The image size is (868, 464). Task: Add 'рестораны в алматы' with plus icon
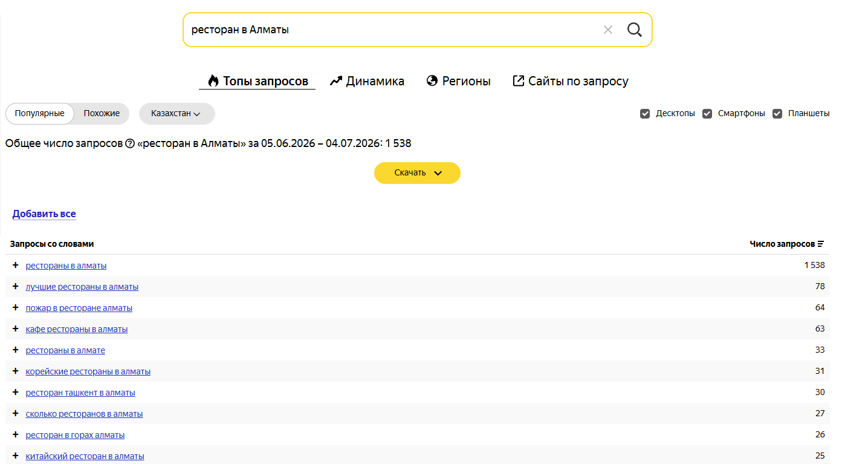tap(16, 265)
